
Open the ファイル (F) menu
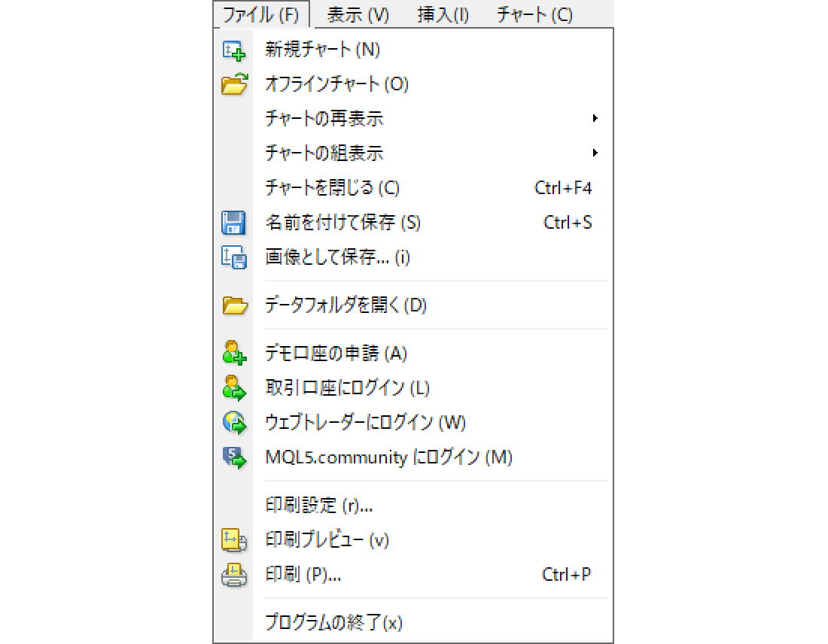point(261,15)
